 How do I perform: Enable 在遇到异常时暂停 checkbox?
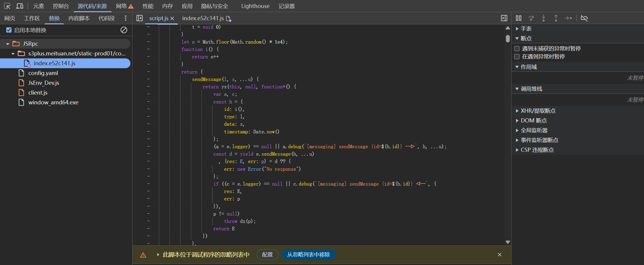pos(517,57)
